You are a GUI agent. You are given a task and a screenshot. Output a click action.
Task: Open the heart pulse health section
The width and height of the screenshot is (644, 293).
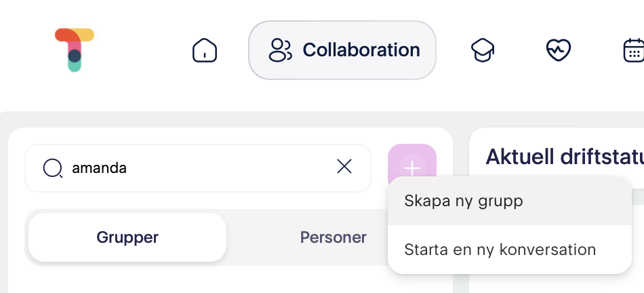click(559, 50)
